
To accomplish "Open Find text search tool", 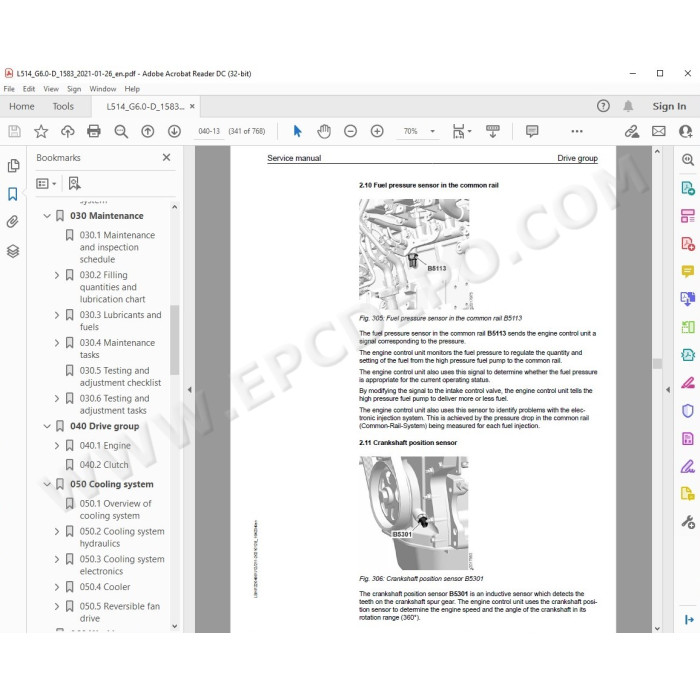I will (121, 131).
